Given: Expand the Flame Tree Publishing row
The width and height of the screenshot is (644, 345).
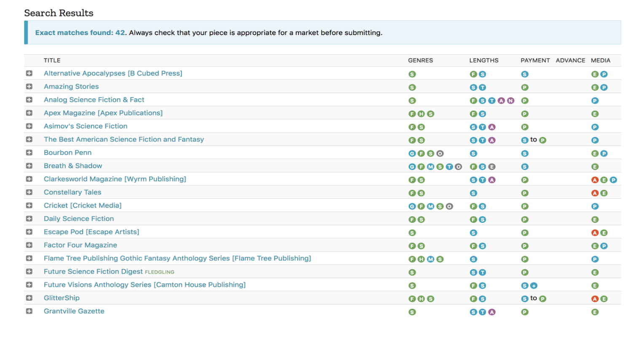Looking at the screenshot, I should [x=29, y=258].
